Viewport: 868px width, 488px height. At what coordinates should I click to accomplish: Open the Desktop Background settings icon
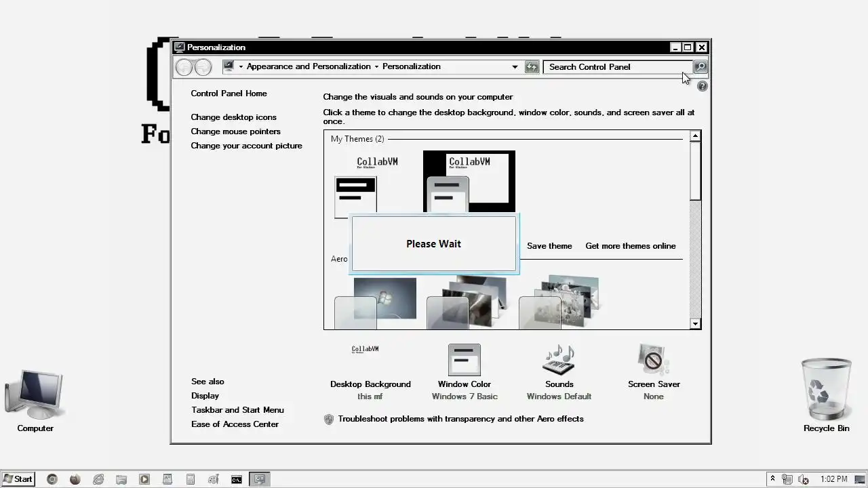(x=370, y=360)
